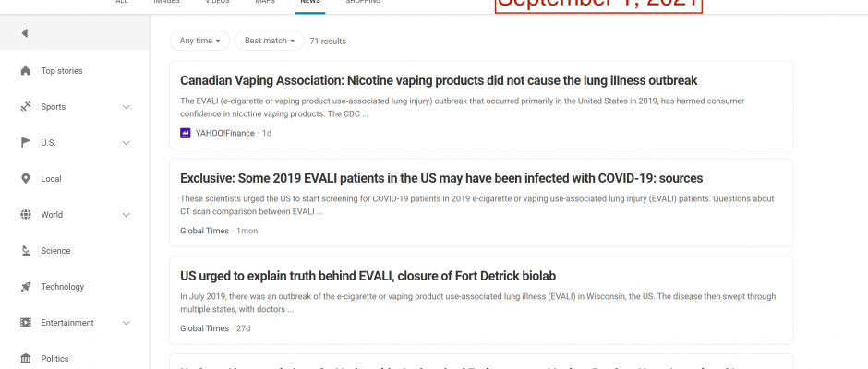Click the Politics building icon
Viewport: 868px width, 369px height.
pyautogui.click(x=26, y=359)
